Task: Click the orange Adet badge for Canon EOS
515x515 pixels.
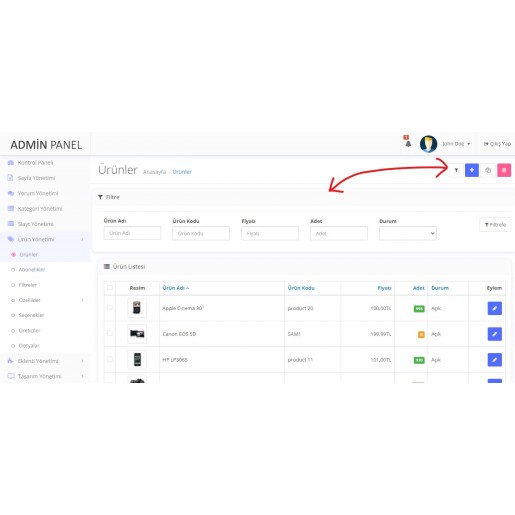Action: [x=421, y=334]
